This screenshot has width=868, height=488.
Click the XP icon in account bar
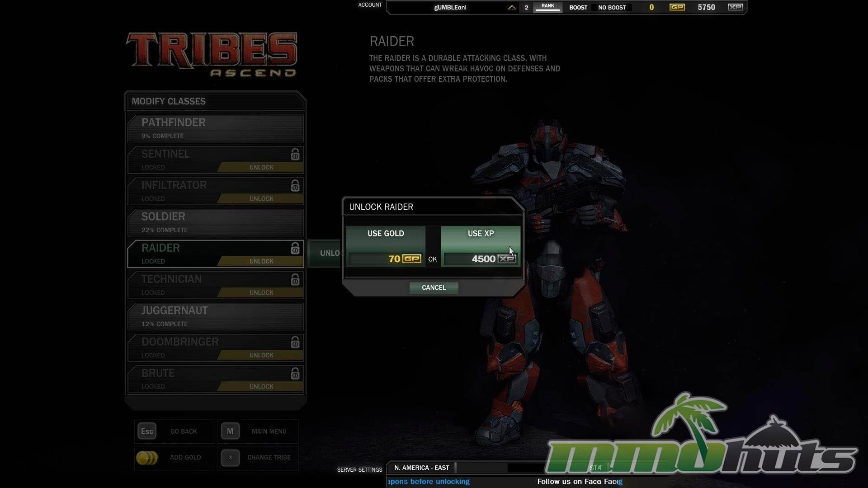coord(735,7)
